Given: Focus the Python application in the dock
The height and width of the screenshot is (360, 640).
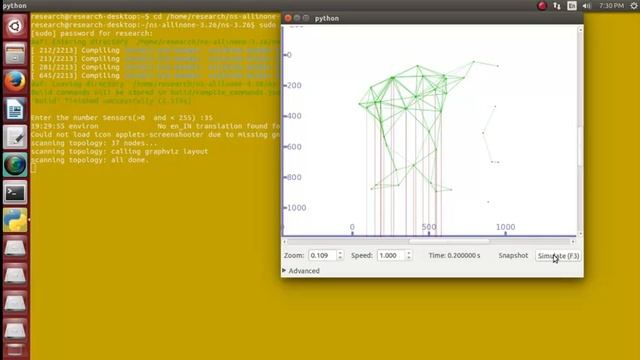Looking at the screenshot, I should pos(15,220).
